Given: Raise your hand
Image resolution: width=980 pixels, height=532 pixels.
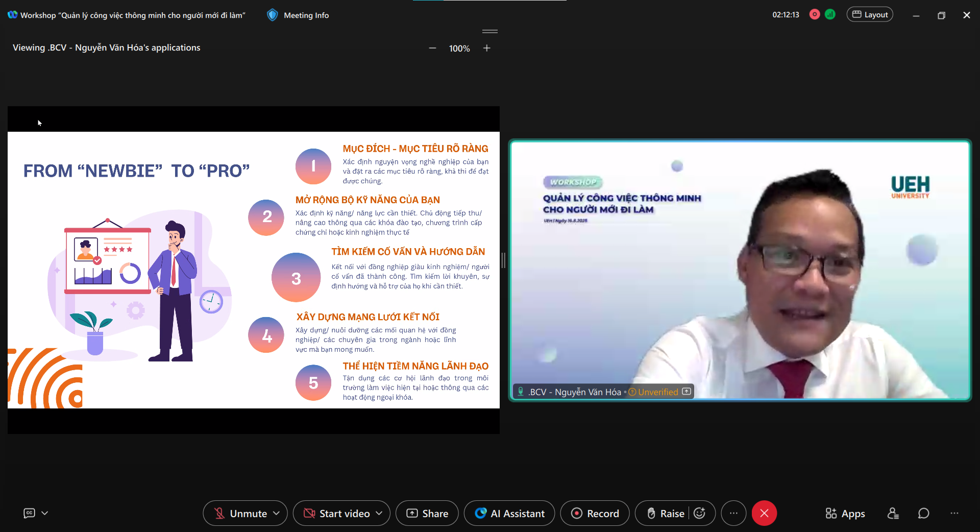Looking at the screenshot, I should tap(665, 514).
